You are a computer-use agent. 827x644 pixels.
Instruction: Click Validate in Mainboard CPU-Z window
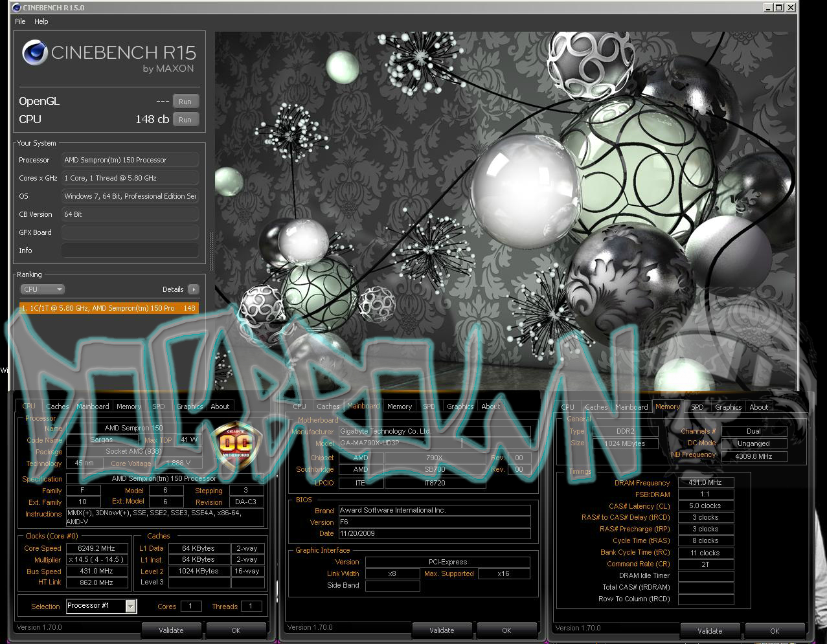(x=442, y=630)
